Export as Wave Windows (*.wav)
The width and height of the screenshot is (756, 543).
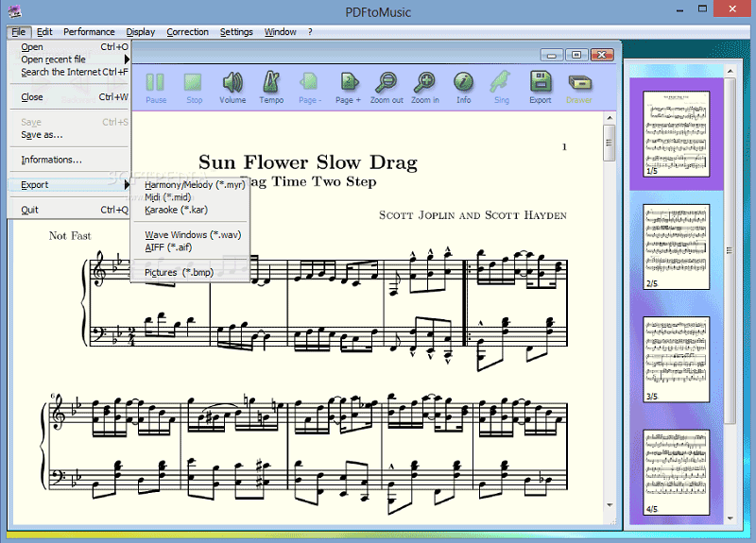coord(191,234)
